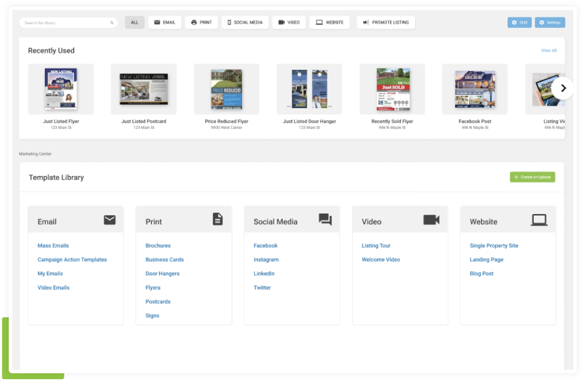Click the View All link
582x392 pixels.
(548, 51)
